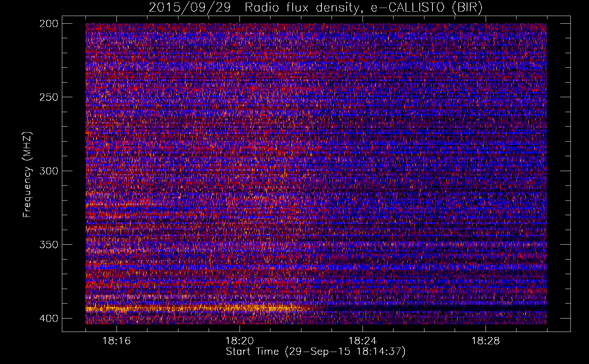This screenshot has height=364, width=589.
Task: Click the 18:24 time tick label
Action: tap(363, 341)
